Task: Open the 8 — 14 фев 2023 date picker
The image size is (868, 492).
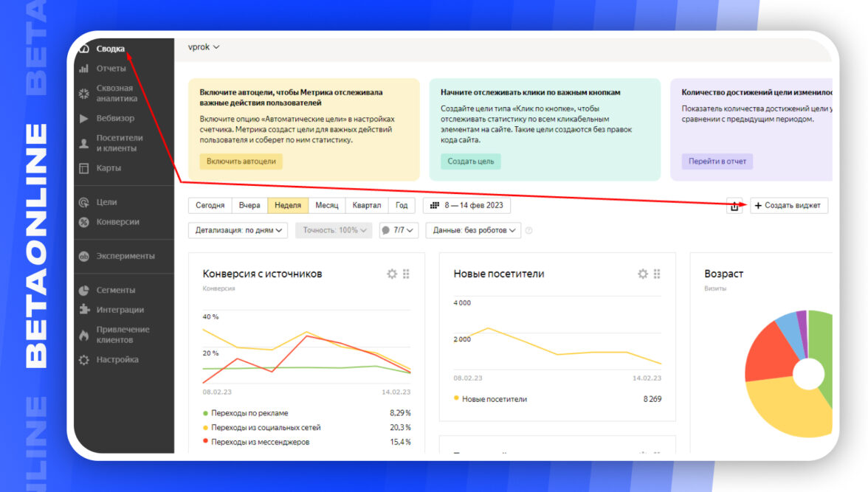Action: [466, 205]
